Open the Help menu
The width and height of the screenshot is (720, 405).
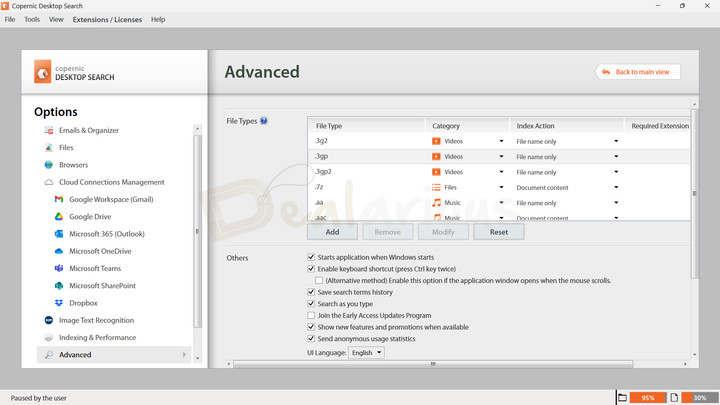tap(158, 19)
